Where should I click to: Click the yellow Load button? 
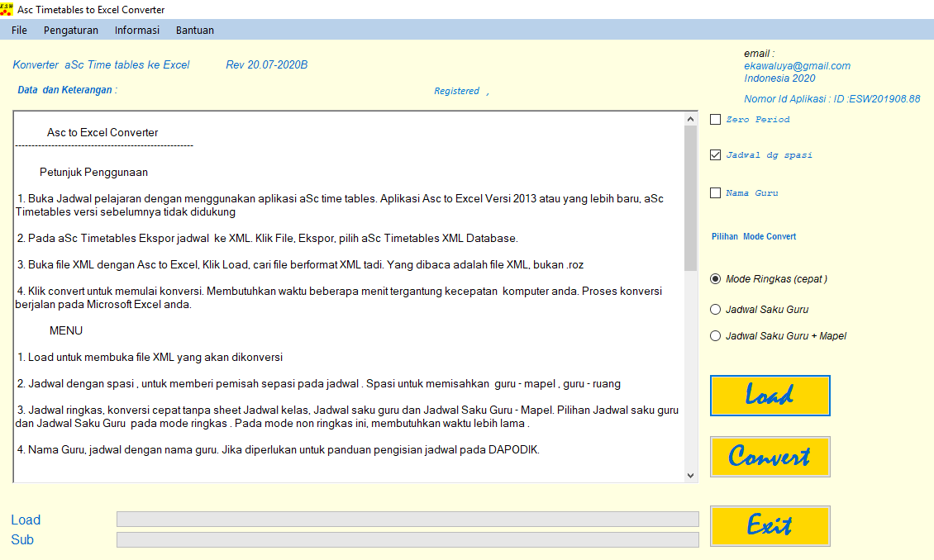pos(770,396)
